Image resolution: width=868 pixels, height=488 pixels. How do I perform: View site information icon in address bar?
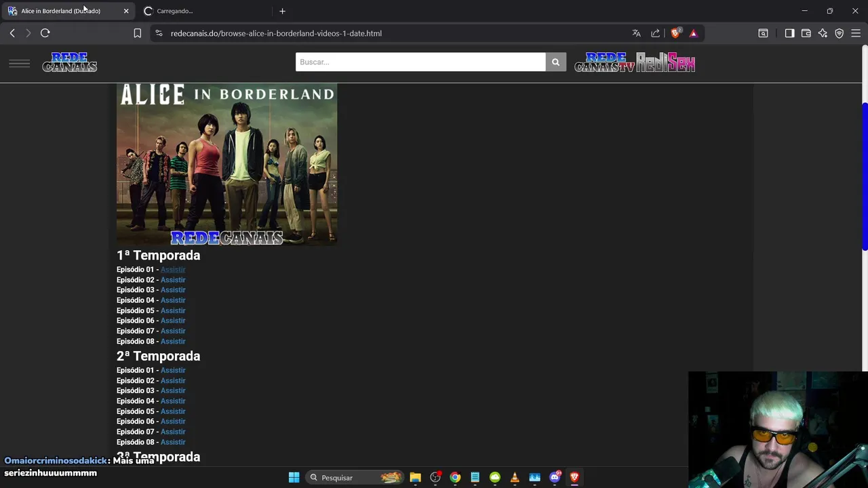click(x=159, y=33)
